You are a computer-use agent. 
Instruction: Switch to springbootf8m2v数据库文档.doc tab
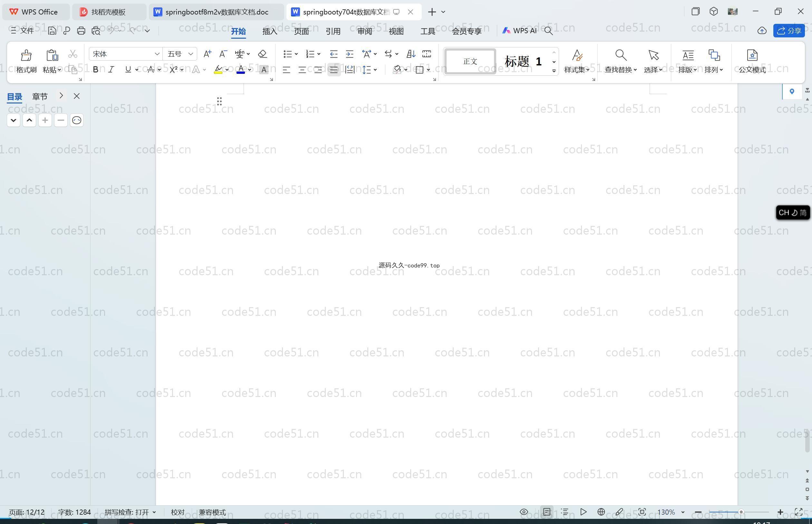click(216, 12)
